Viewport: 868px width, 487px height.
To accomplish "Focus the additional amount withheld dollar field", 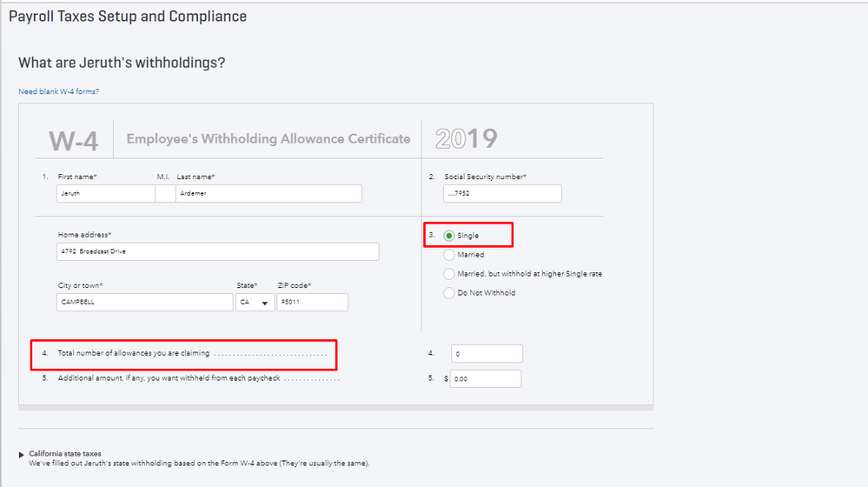I will click(486, 379).
